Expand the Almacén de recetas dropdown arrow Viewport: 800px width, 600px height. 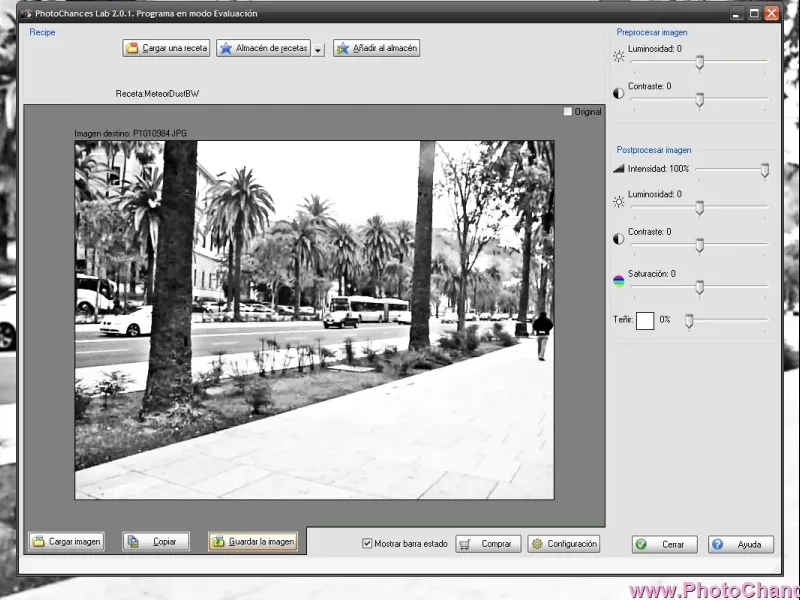click(318, 49)
